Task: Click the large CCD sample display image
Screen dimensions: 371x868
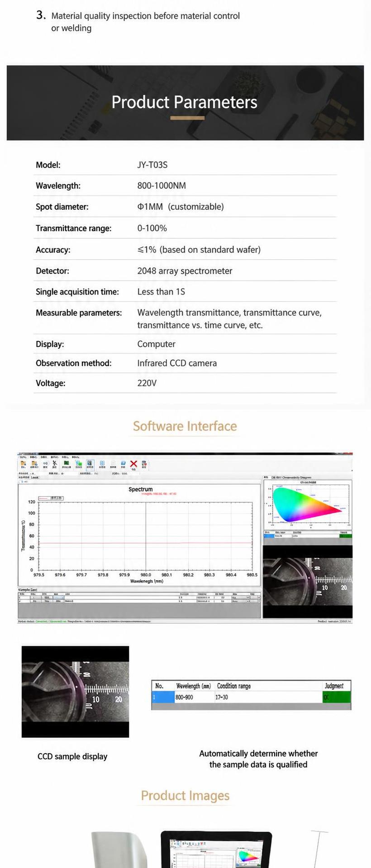Action: coord(75,692)
